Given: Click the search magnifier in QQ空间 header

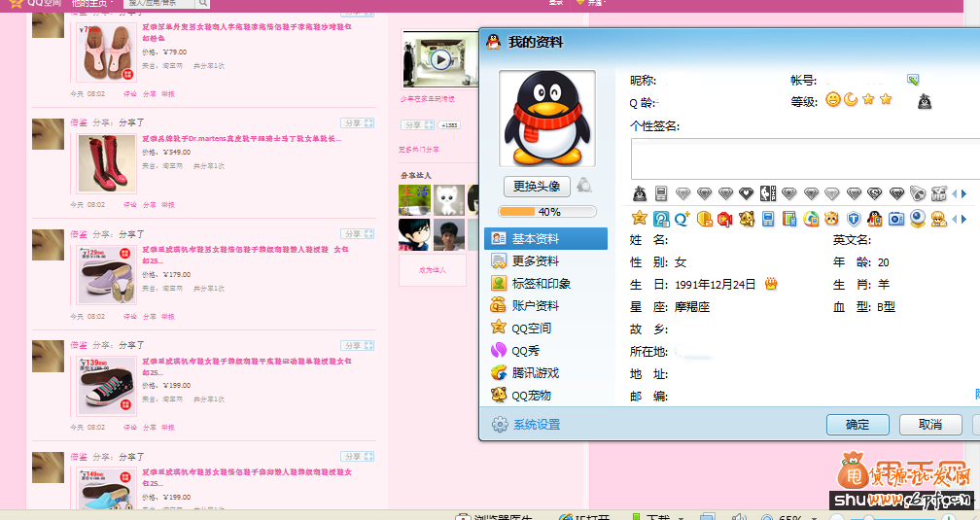Looking at the screenshot, I should click(203, 4).
